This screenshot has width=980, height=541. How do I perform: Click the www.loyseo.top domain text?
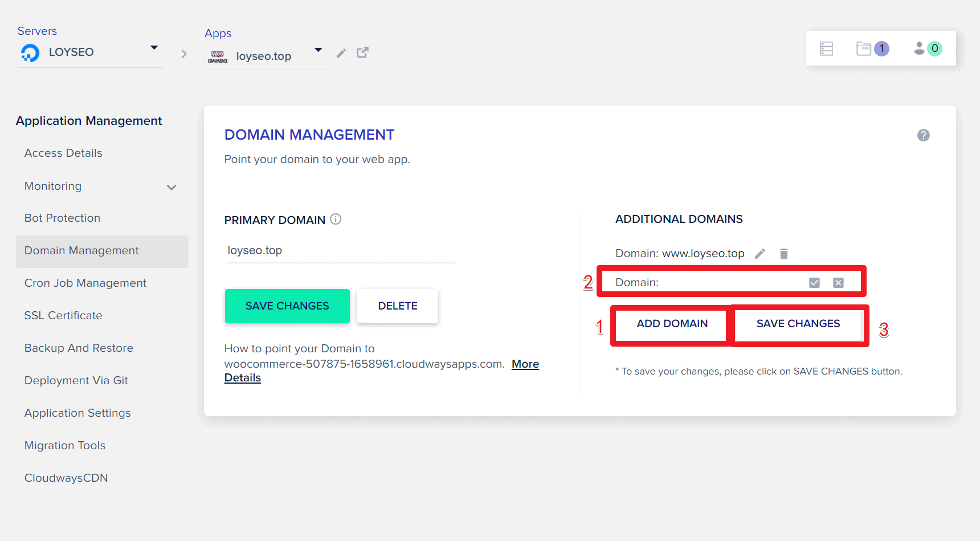[x=703, y=254]
